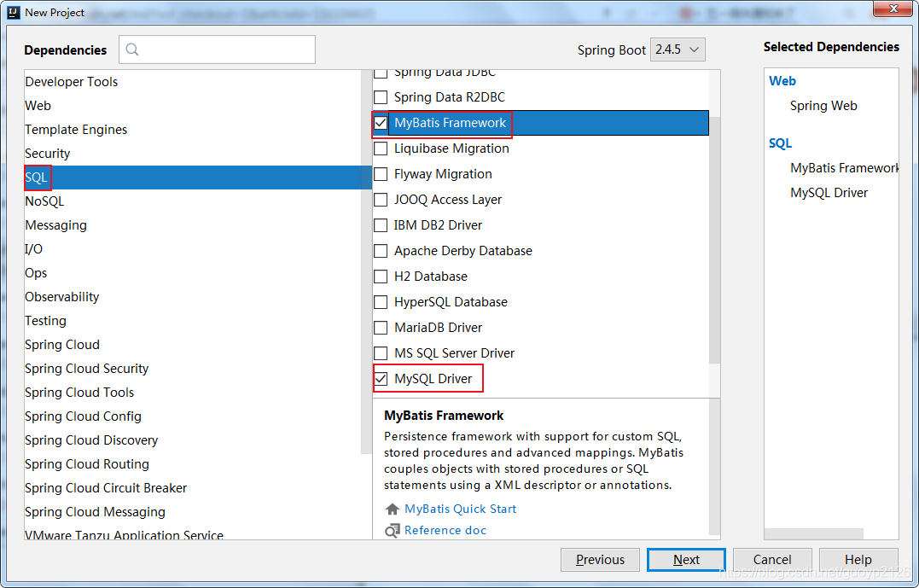Select MySQL Driver in Selected Dependencies
The height and width of the screenshot is (588, 919).
829,193
